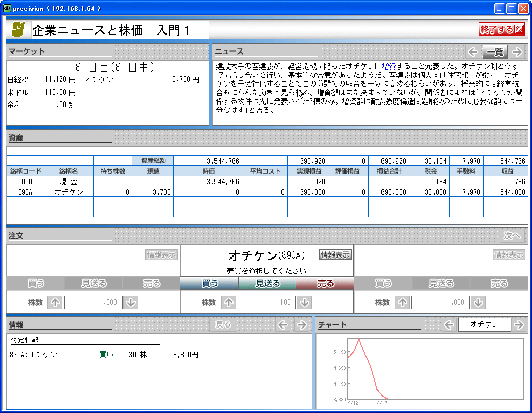
Task: Click the disabled 情報表示 in left order panel
Action: click(161, 255)
